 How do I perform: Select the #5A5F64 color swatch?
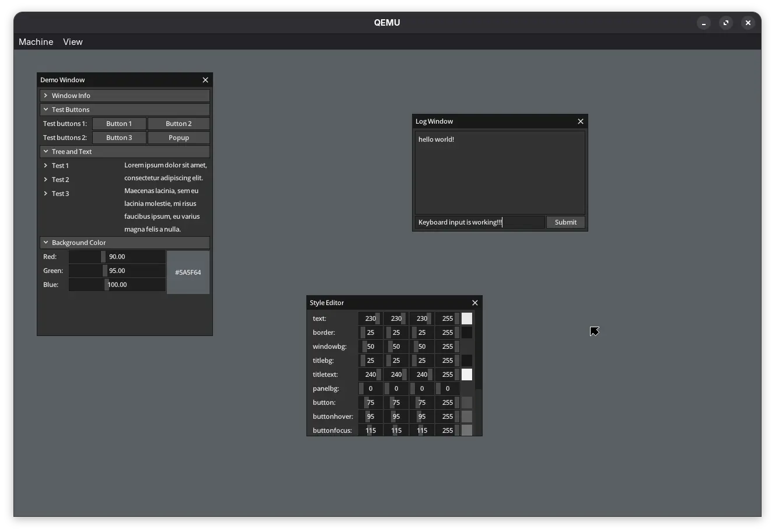click(x=187, y=272)
